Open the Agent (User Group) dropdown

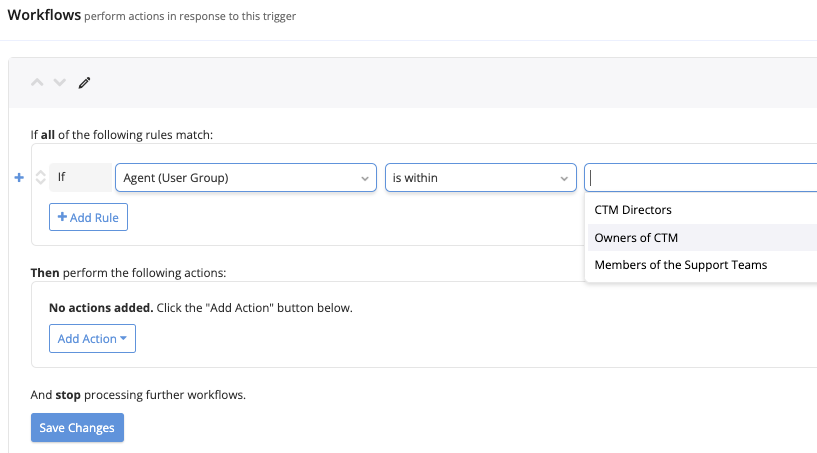(245, 177)
